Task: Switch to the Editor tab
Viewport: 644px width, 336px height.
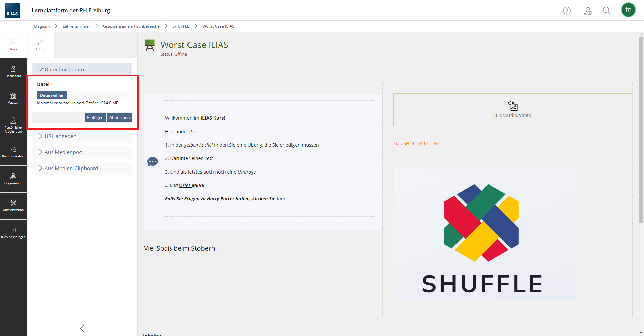Action: click(40, 45)
